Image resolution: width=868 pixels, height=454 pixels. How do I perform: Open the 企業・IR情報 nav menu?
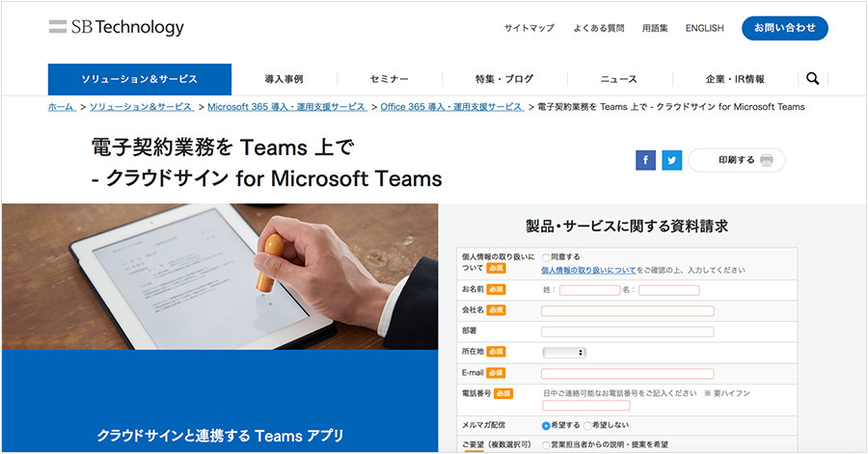[735, 79]
